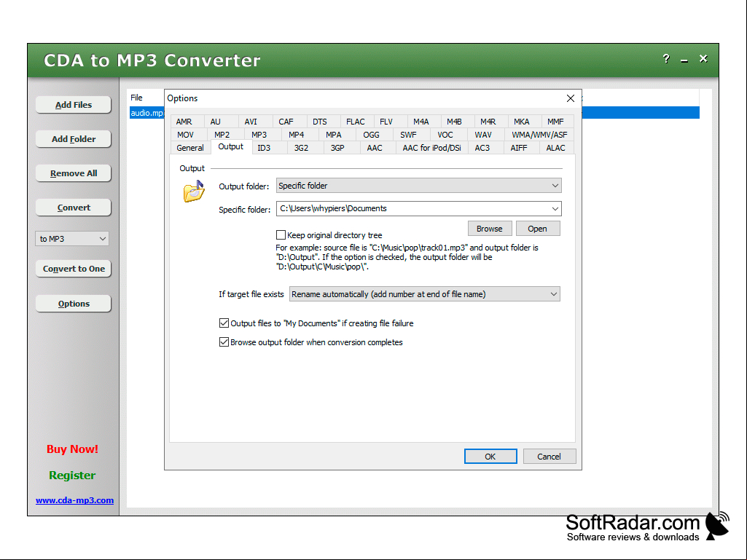
Task: Click the Options button in sidebar
Action: tap(74, 304)
